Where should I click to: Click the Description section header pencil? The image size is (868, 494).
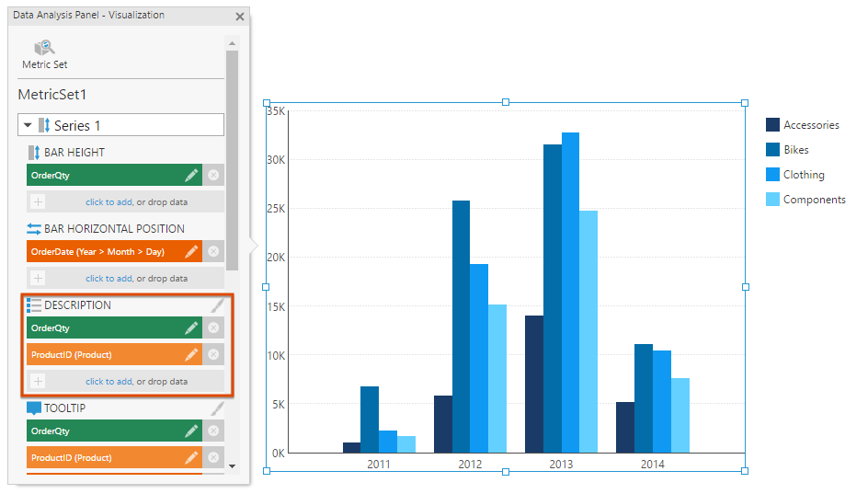217,305
